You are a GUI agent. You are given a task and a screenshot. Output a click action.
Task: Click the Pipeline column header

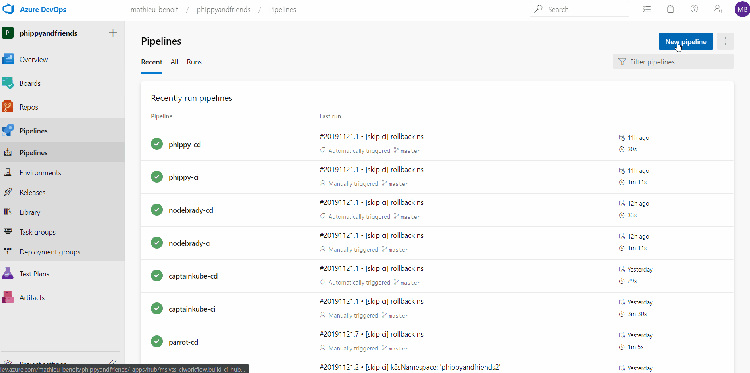point(161,116)
